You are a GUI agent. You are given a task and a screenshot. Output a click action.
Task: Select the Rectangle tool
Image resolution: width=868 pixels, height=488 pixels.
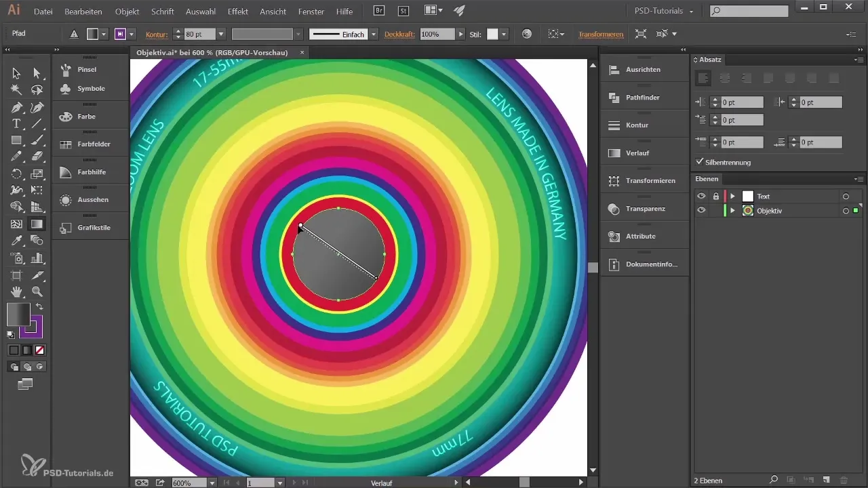pos(16,140)
